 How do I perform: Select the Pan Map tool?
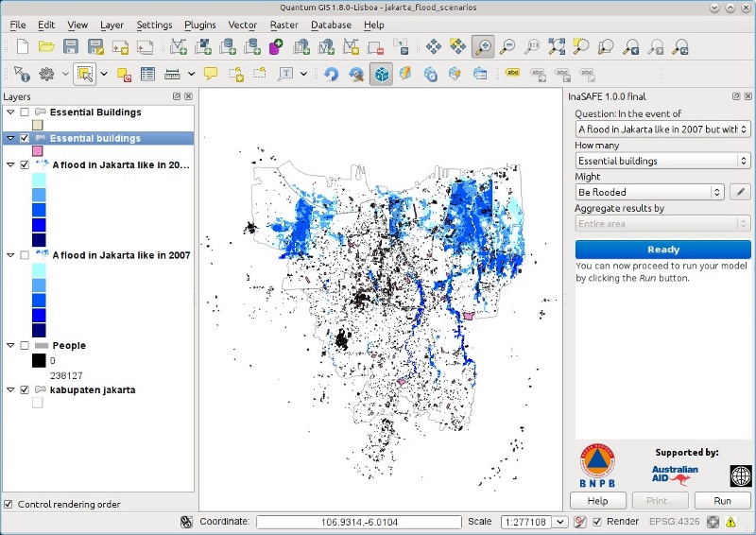pos(434,47)
